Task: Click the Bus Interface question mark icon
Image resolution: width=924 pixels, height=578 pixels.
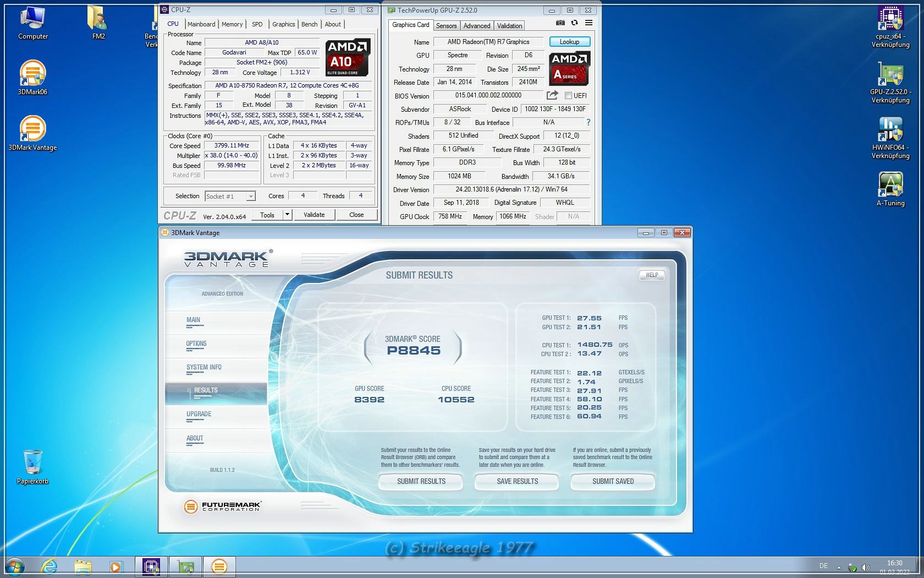Action: click(x=588, y=122)
